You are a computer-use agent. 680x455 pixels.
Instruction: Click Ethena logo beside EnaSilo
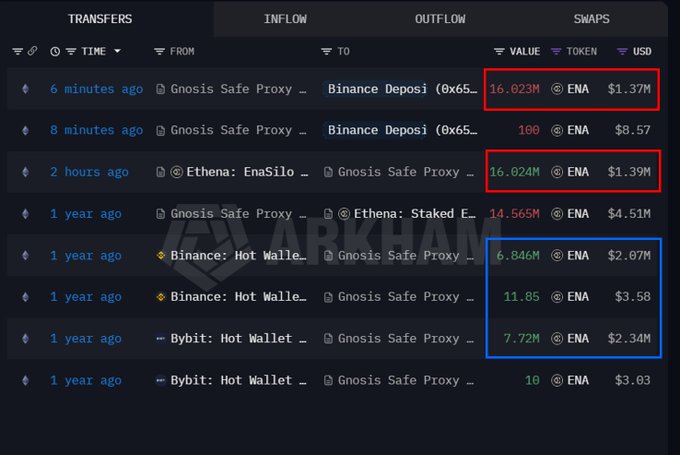pos(177,172)
